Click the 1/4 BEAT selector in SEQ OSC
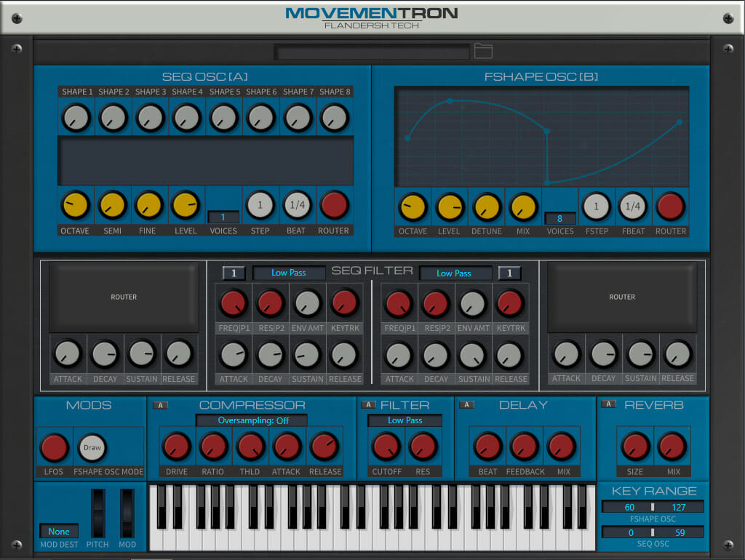 coord(296,205)
